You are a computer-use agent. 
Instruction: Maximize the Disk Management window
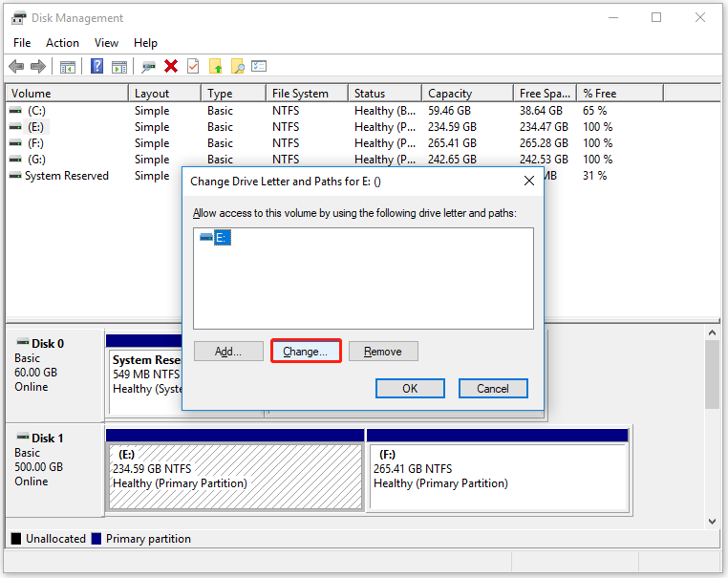click(x=656, y=17)
